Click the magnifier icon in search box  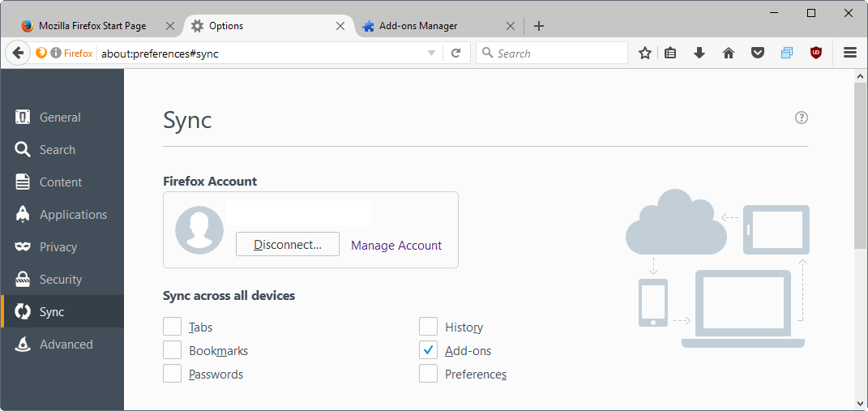(x=487, y=53)
